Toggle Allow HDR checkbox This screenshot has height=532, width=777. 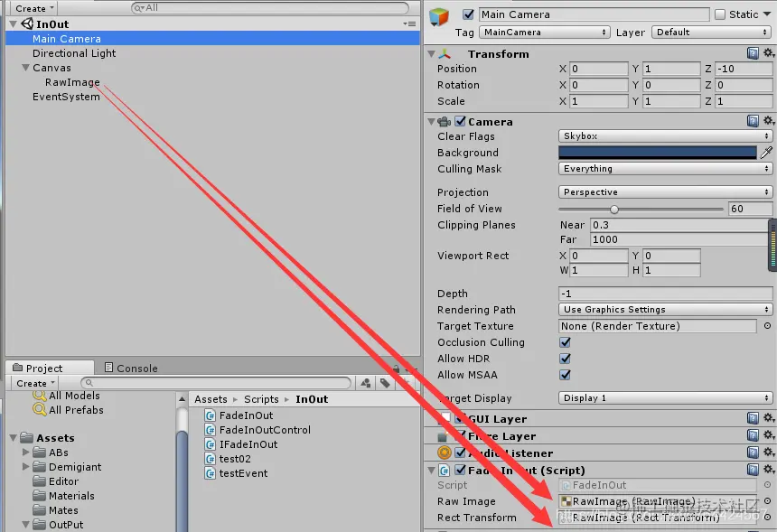tap(565, 359)
